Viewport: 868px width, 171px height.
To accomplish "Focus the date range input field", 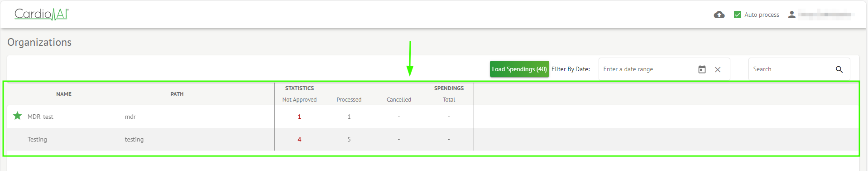I will click(x=647, y=69).
